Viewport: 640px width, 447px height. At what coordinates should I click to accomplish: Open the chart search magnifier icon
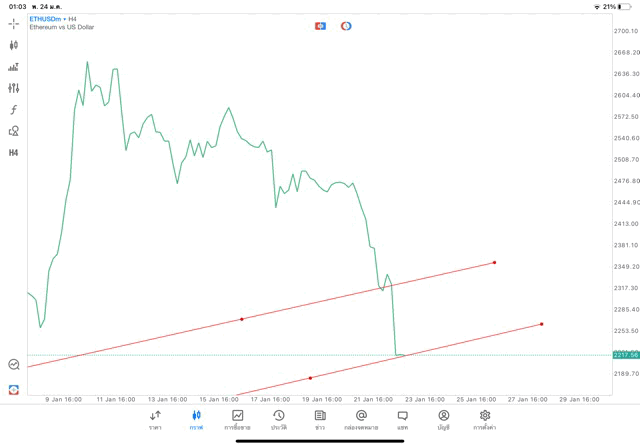[14, 365]
